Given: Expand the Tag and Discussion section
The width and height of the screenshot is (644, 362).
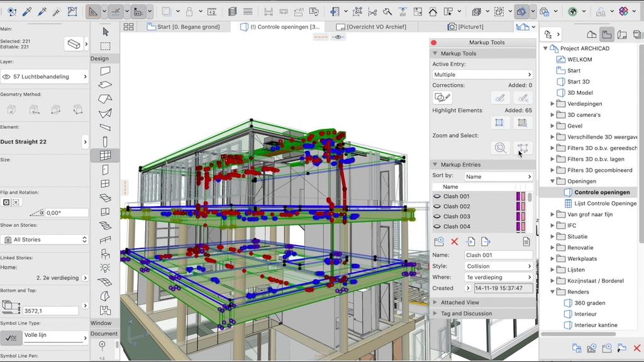Looking at the screenshot, I should click(435, 313).
